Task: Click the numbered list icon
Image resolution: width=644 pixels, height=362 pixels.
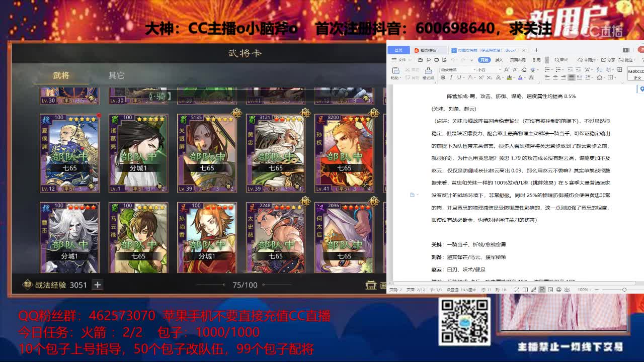Action: pyautogui.click(x=558, y=70)
